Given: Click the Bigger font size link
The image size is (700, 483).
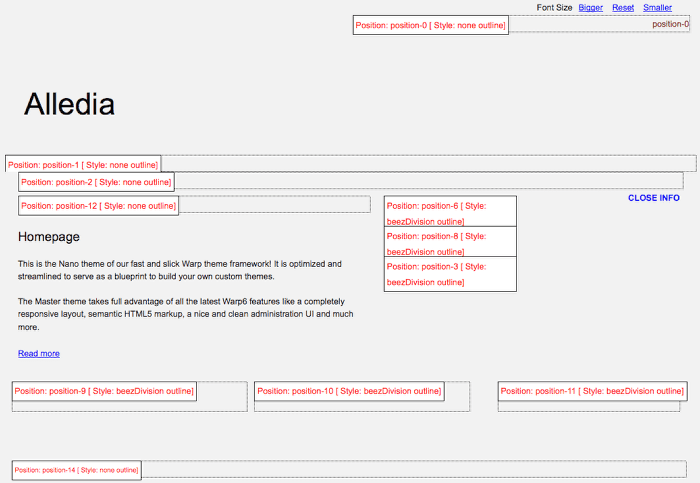Looking at the screenshot, I should (590, 8).
